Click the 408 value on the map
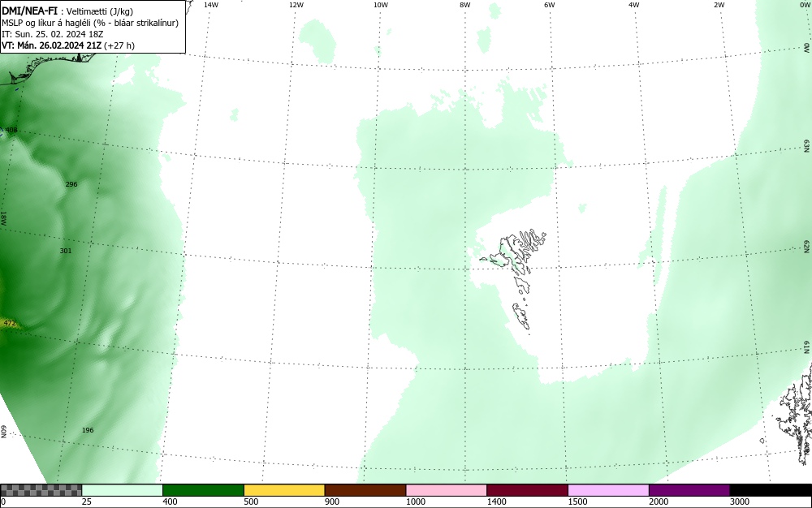Screen dimensions: 812x508 (11, 130)
